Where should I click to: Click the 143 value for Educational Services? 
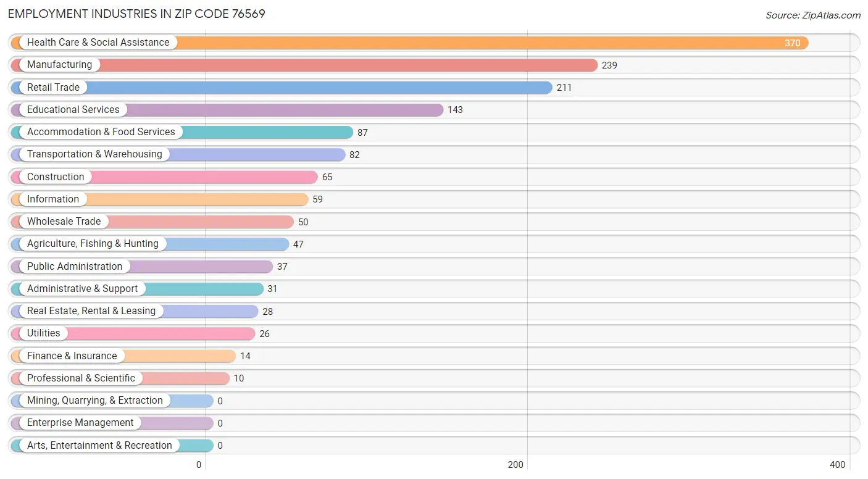(x=455, y=110)
